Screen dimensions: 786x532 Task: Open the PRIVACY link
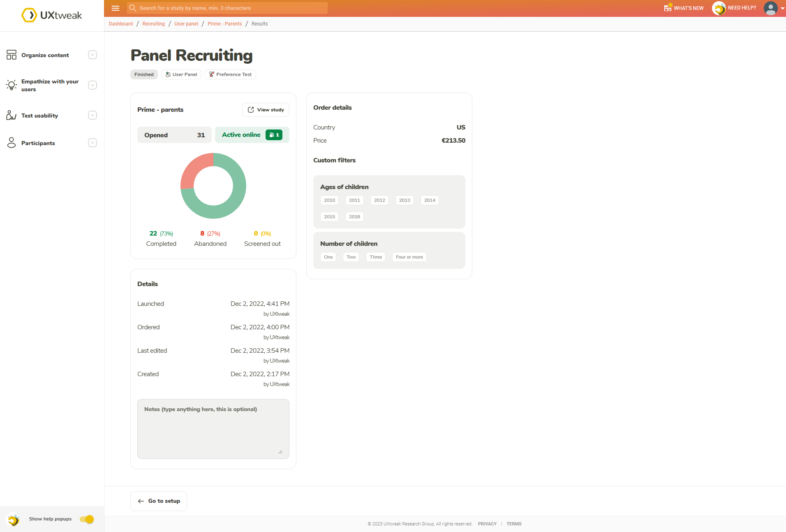pyautogui.click(x=487, y=524)
